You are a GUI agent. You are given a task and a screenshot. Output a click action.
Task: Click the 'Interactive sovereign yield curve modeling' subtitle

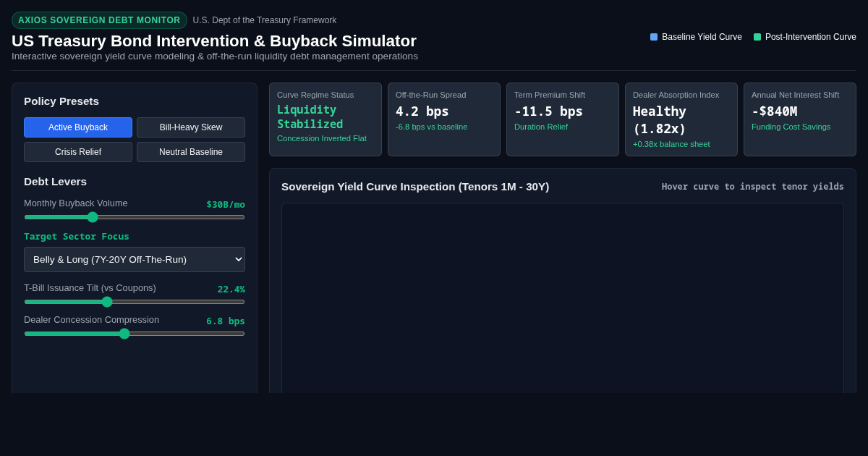(215, 56)
